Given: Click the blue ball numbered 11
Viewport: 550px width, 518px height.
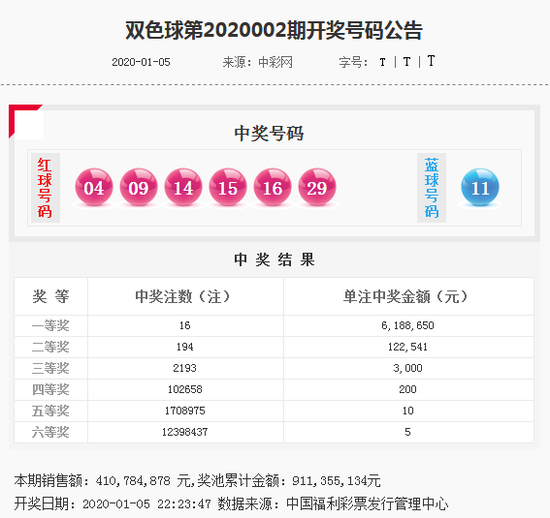Looking at the screenshot, I should (x=480, y=187).
